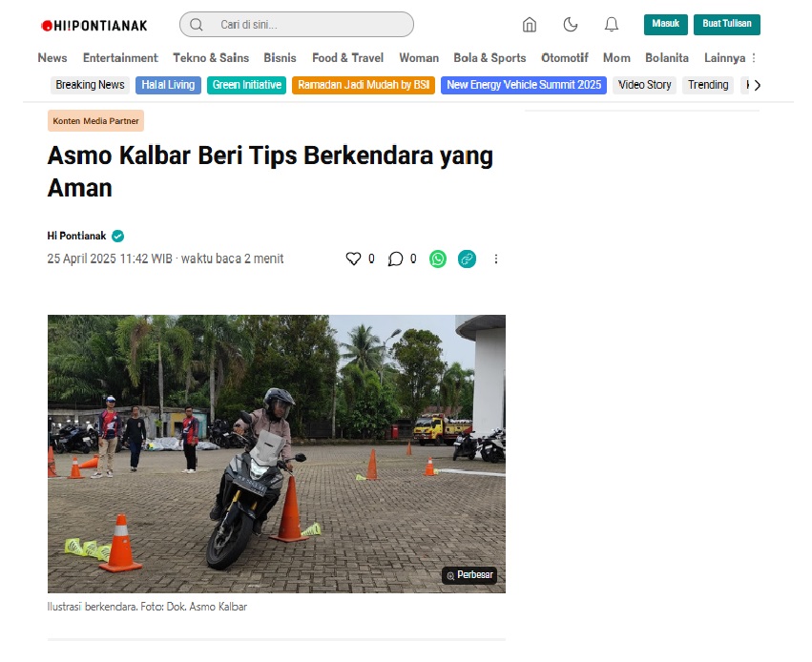Screen dimensions: 812x662
Task: Go to Tekno & Sains section
Action: coord(211,58)
